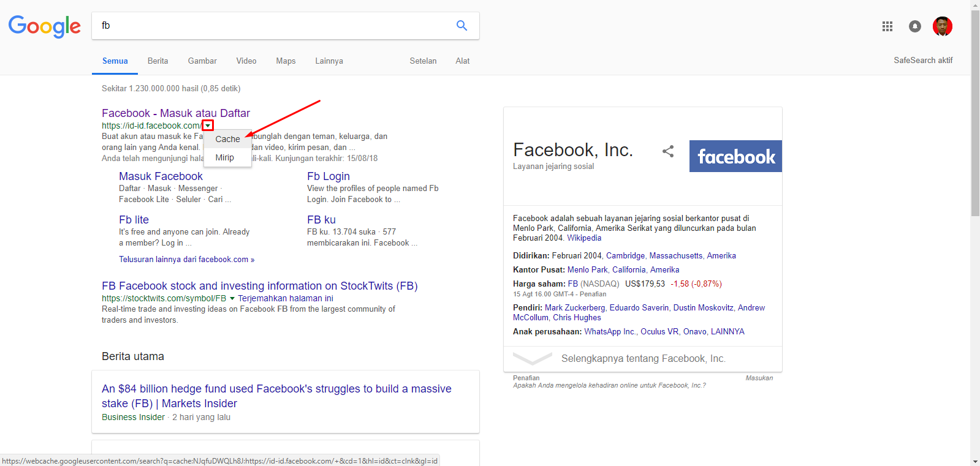Image resolution: width=980 pixels, height=466 pixels.
Task: Open the Wikipedia link in knowledge panel
Action: point(584,238)
